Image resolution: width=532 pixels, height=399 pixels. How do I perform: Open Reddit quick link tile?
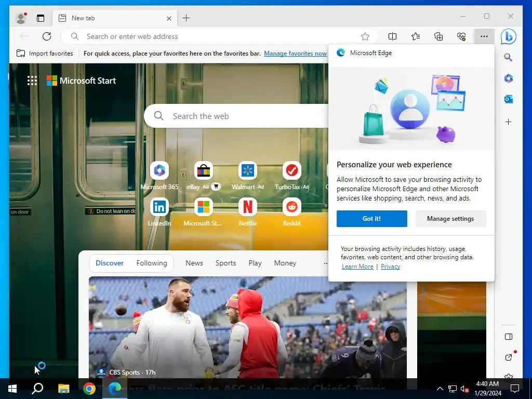(x=292, y=212)
